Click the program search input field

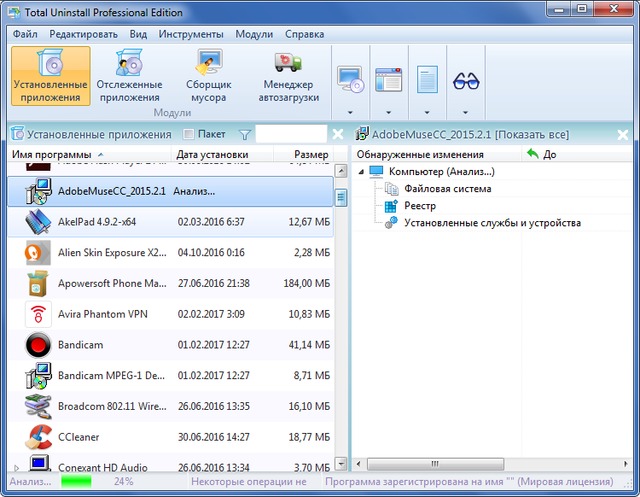pos(290,134)
